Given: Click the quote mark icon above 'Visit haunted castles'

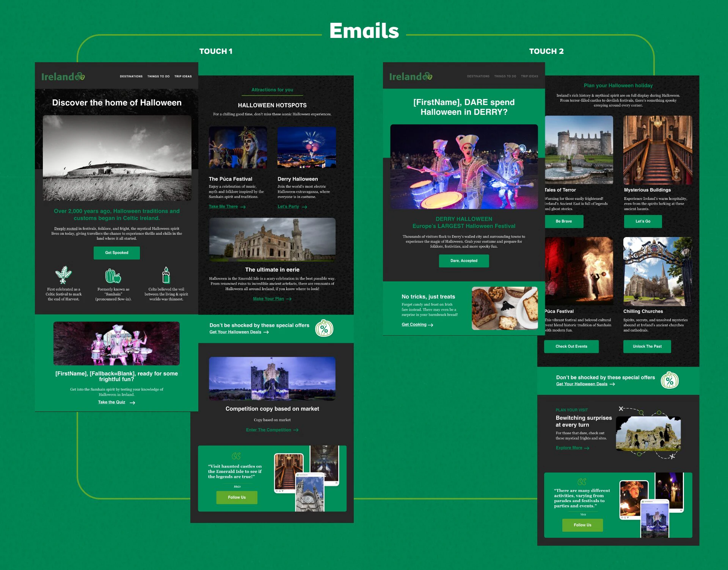Looking at the screenshot, I should 236,456.
